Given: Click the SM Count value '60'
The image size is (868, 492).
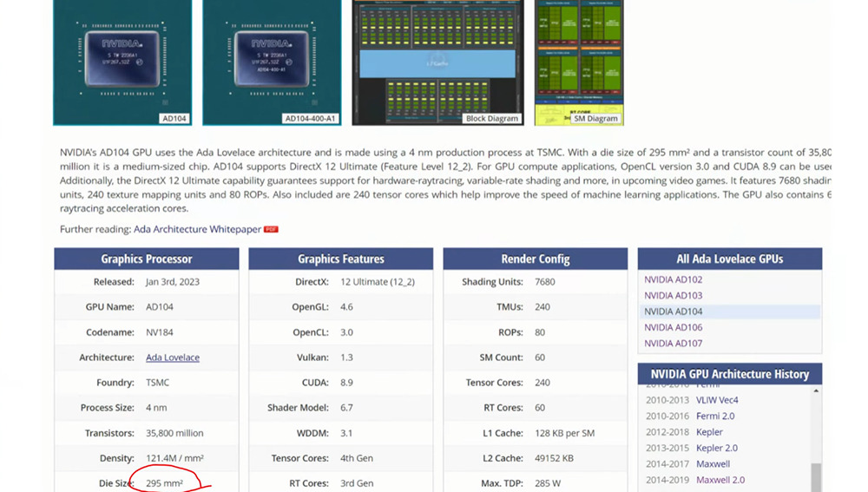Looking at the screenshot, I should coord(540,358).
